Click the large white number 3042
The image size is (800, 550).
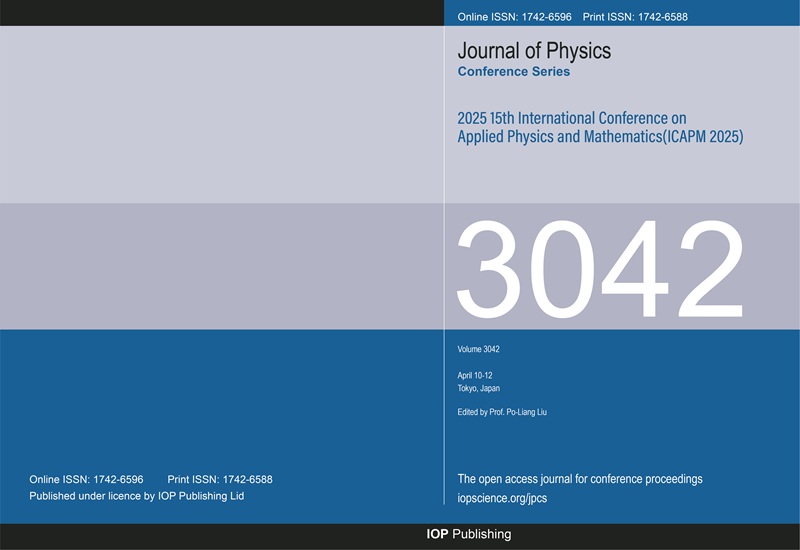[x=599, y=269]
